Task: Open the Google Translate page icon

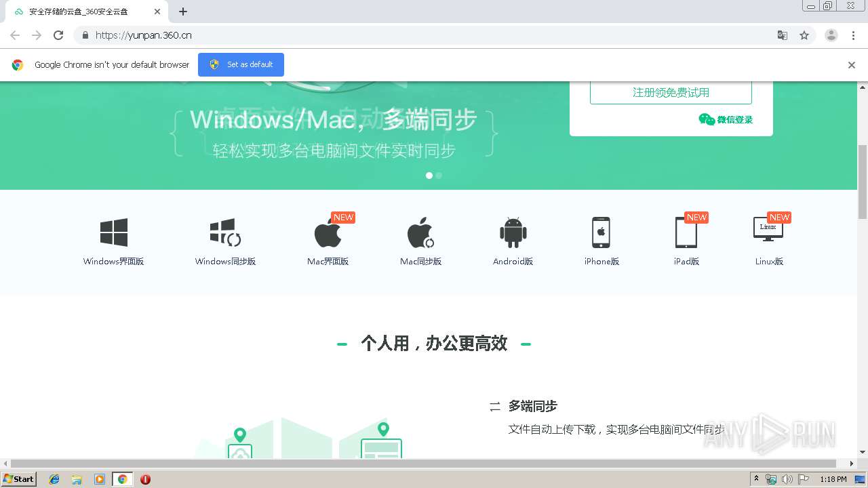Action: 782,35
